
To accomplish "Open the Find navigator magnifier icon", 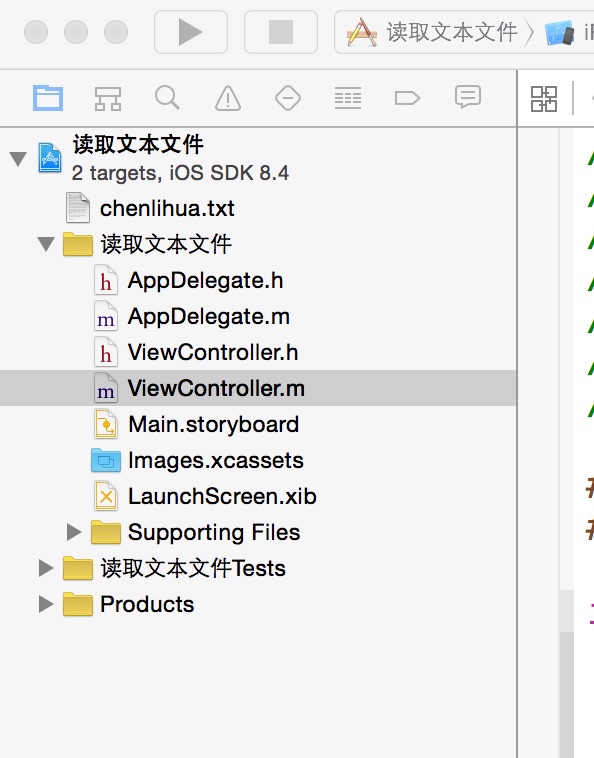I will point(167,98).
